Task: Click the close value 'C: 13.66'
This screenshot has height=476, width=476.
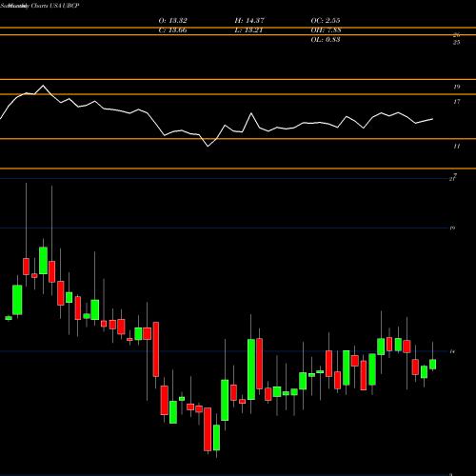Action: point(172,30)
